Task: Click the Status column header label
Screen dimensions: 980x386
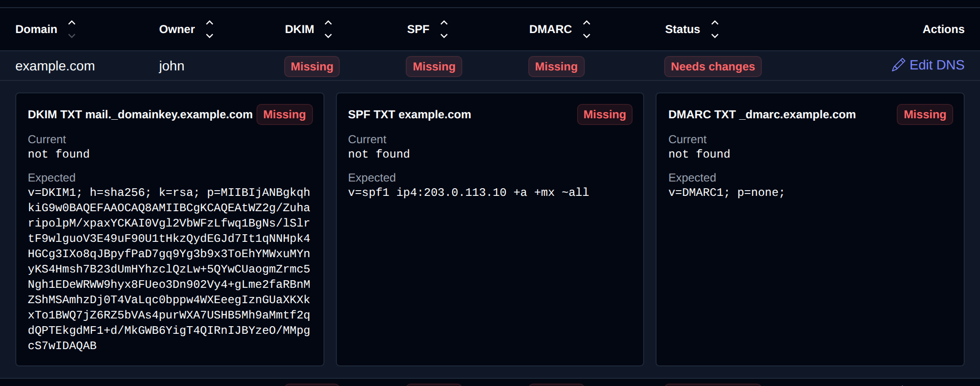Action: 682,29
